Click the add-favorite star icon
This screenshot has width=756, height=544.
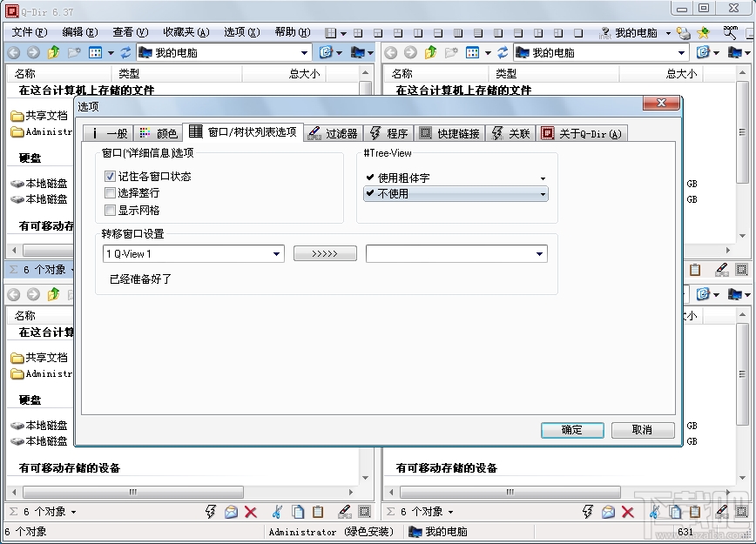point(704,33)
